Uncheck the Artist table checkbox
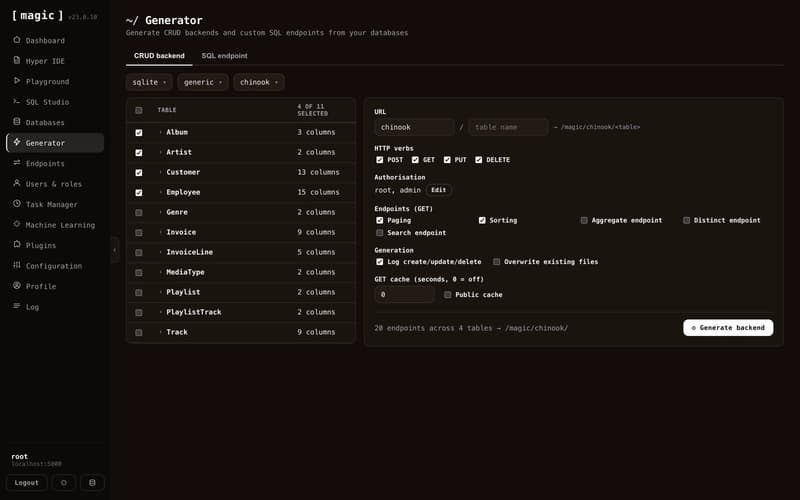Viewport: 800px width, 500px height. point(139,153)
